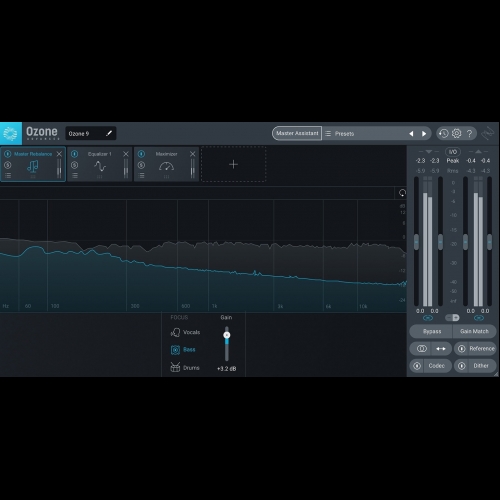Go to next preset arrow
Screen dimensions: 500x500
click(x=424, y=134)
